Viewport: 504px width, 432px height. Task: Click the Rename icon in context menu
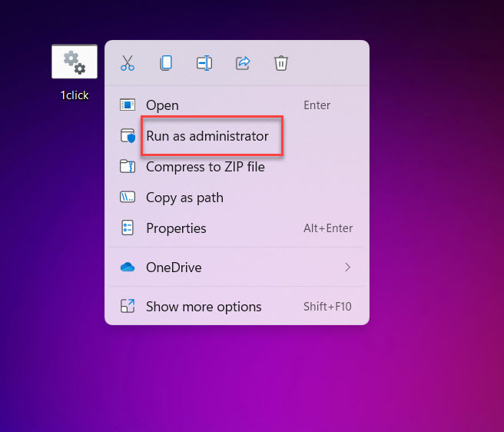coord(204,63)
